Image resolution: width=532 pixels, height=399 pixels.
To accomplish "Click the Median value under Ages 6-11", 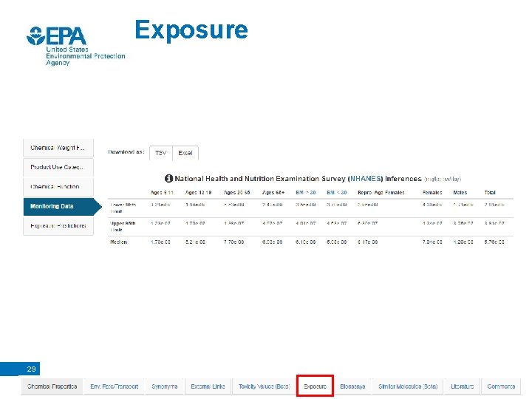I will (160, 242).
